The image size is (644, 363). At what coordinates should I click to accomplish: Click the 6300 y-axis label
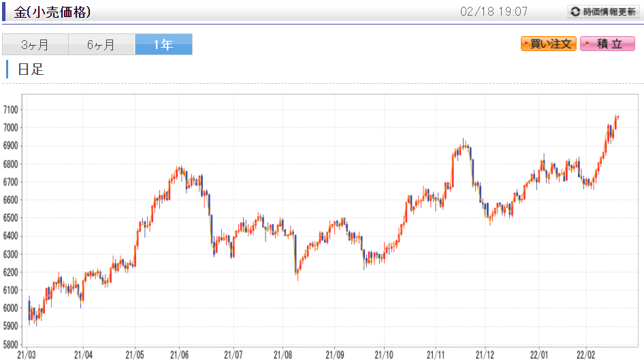click(x=11, y=255)
